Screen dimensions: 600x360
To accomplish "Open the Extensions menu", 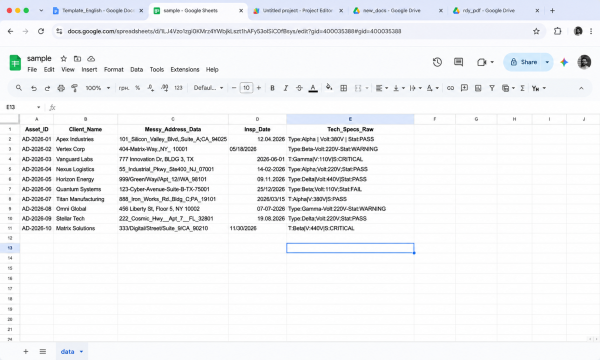I will 185,70.
